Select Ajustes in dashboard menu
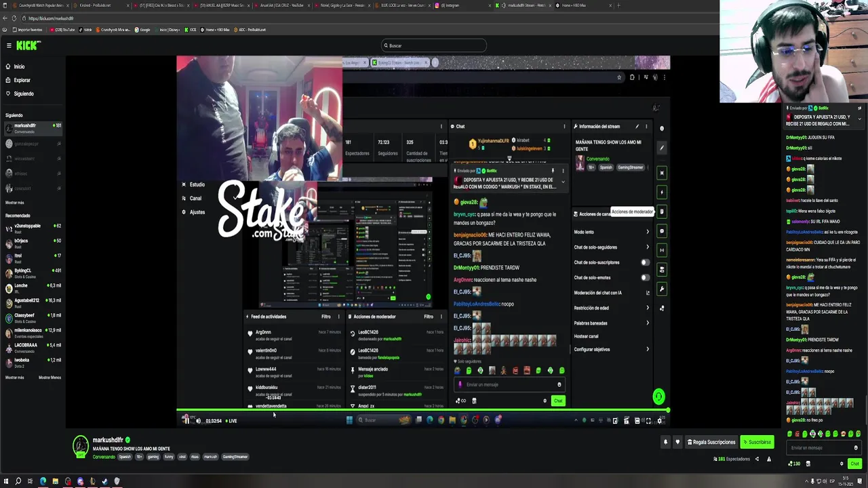The height and width of the screenshot is (488, 868). (193, 212)
